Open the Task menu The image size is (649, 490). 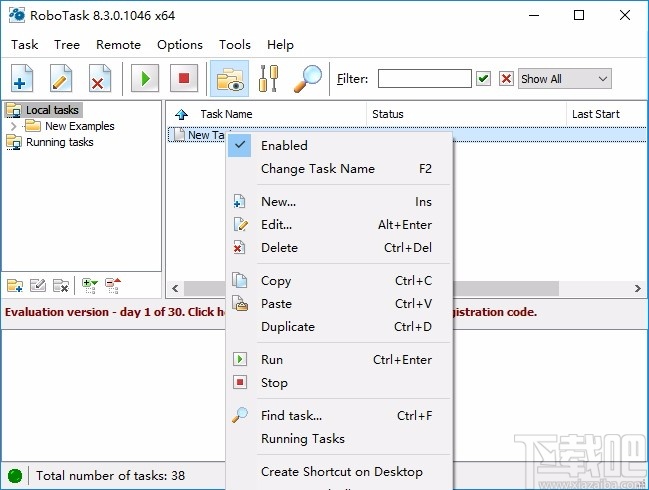[x=24, y=45]
